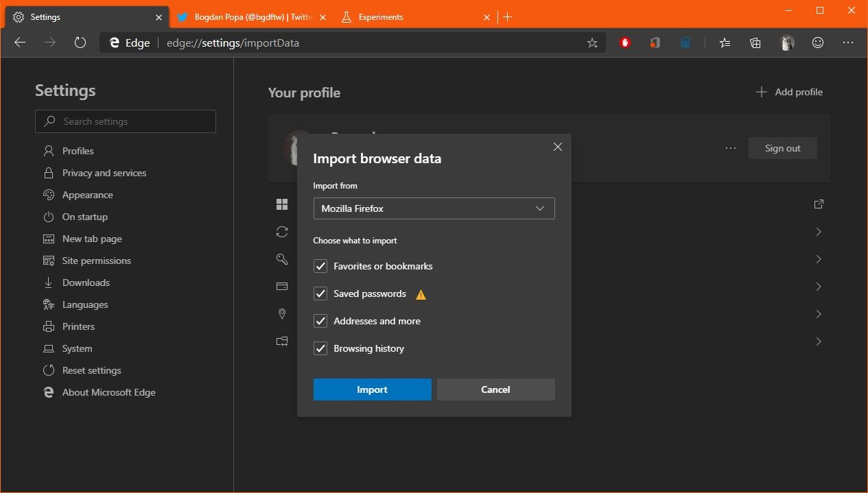Click the import browser data icon in the profile list
Image resolution: width=868 pixels, height=493 pixels.
click(282, 341)
